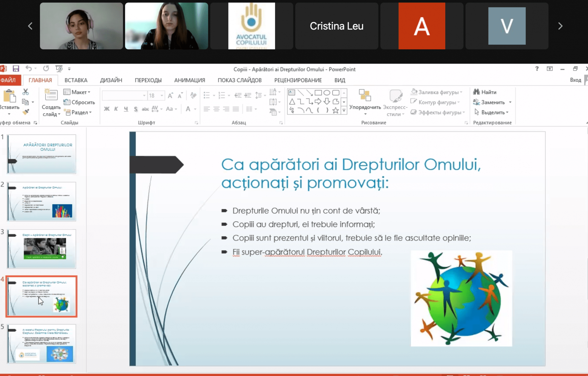Undo the last action in the quick access toolbar

(x=28, y=69)
